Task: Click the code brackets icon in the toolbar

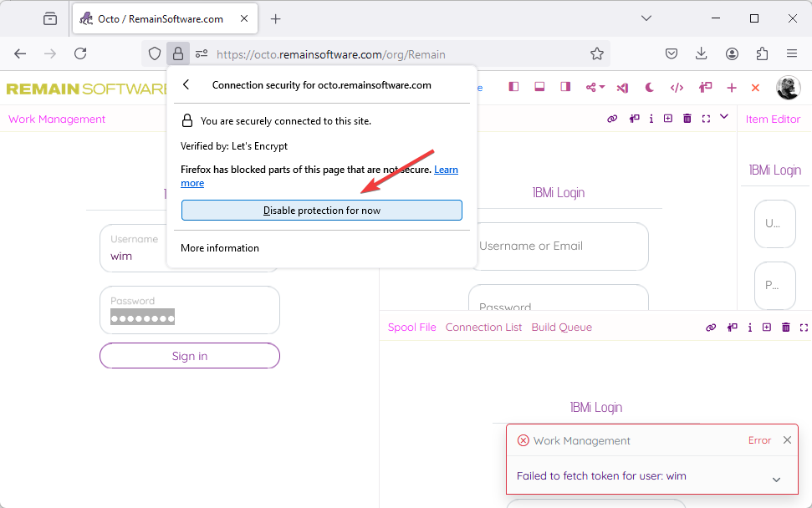Action: pos(677,88)
